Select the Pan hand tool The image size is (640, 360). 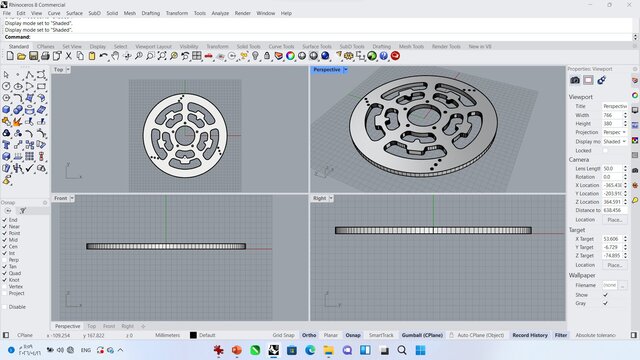tap(115, 56)
